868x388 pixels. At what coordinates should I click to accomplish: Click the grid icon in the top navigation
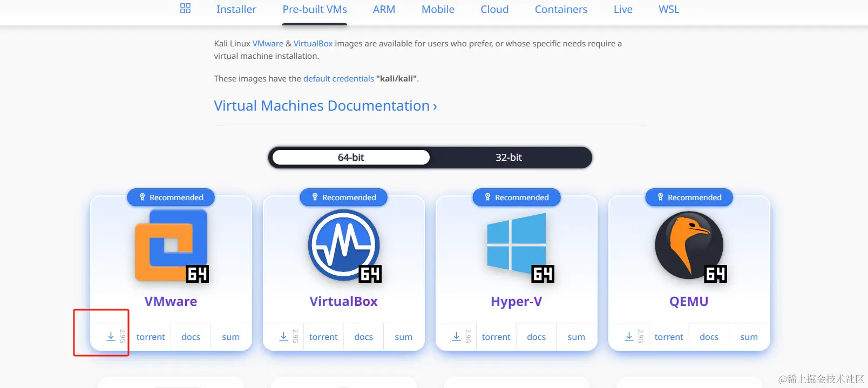coord(185,9)
